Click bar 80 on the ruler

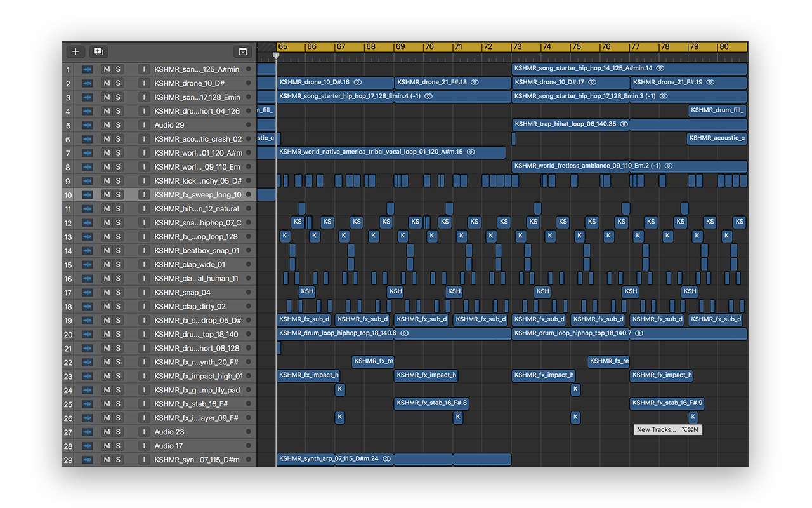(724, 46)
